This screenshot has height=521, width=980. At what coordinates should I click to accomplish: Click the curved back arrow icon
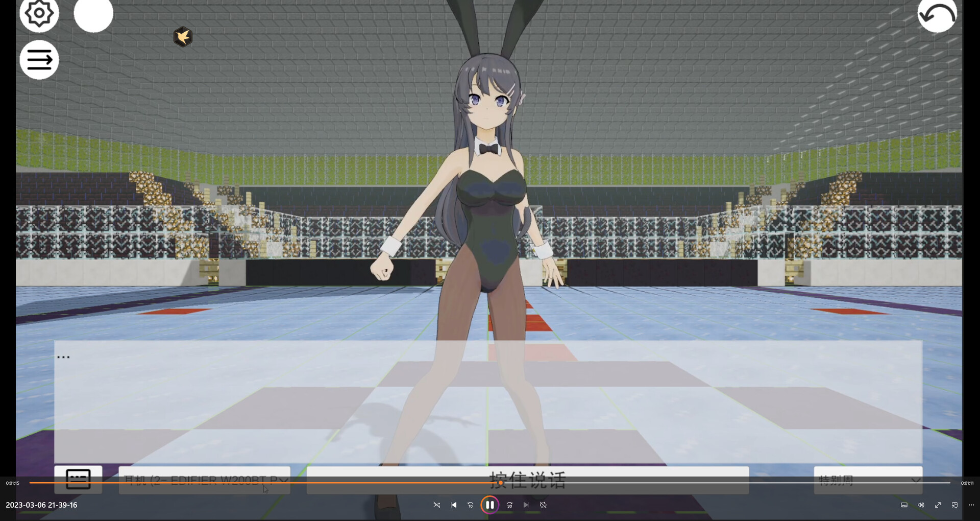tap(937, 15)
